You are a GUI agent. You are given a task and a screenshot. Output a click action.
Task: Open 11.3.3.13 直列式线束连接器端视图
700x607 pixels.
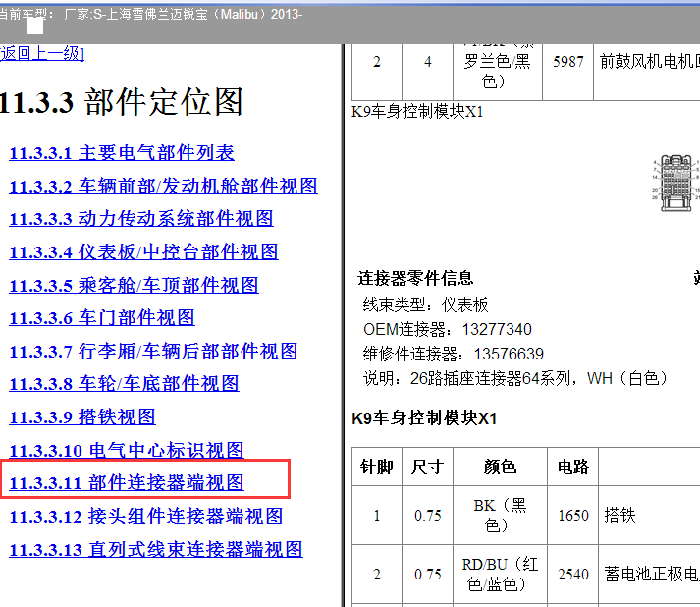point(156,549)
